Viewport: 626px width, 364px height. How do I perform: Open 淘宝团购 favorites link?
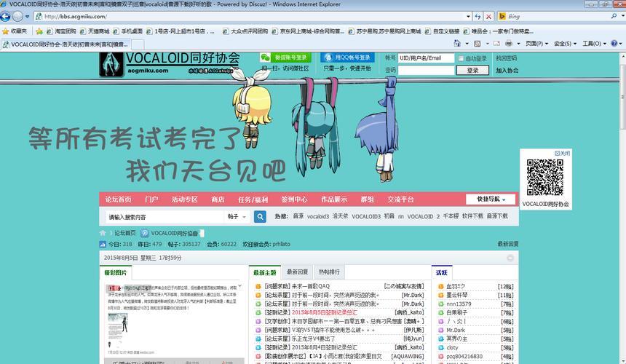[61, 31]
